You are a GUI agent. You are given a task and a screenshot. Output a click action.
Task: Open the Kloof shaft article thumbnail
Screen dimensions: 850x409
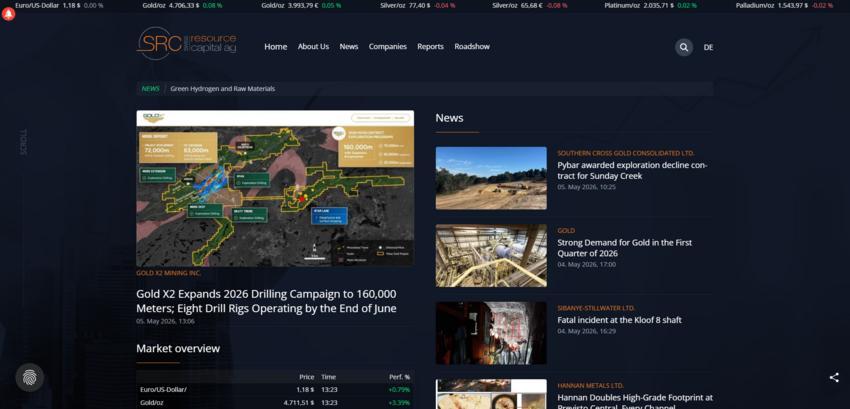(491, 333)
